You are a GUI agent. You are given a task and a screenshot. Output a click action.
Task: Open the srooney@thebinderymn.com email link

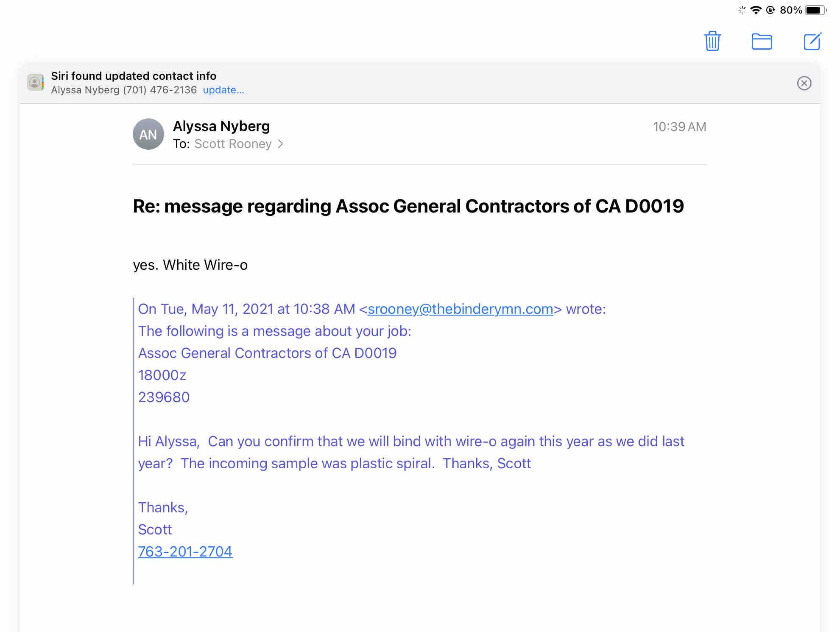point(460,309)
